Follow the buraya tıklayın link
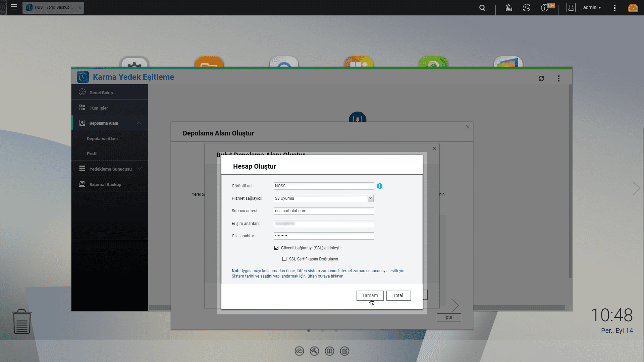 [330, 276]
